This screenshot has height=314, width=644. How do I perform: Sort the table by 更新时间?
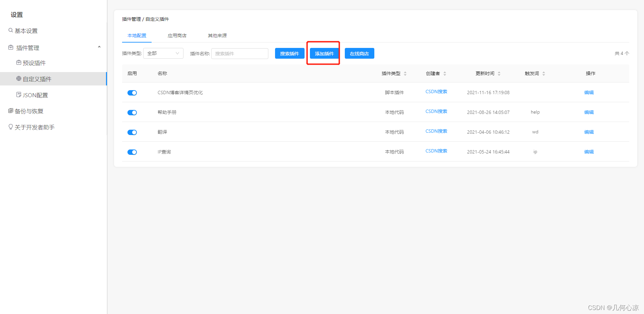[499, 73]
